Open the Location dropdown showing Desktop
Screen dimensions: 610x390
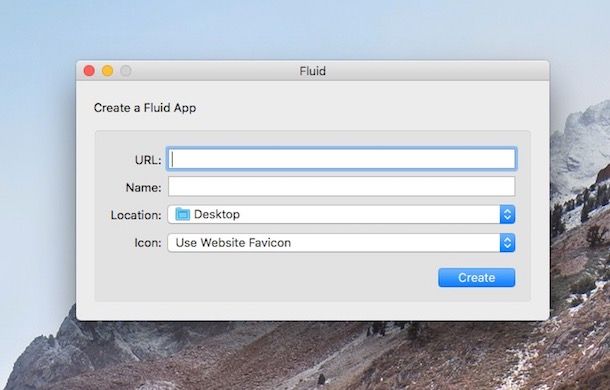pyautogui.click(x=342, y=214)
